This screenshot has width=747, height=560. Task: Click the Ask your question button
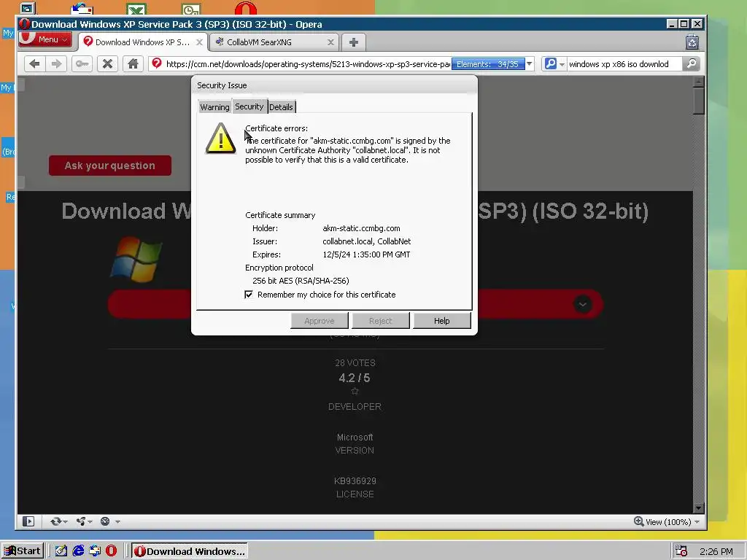110,166
